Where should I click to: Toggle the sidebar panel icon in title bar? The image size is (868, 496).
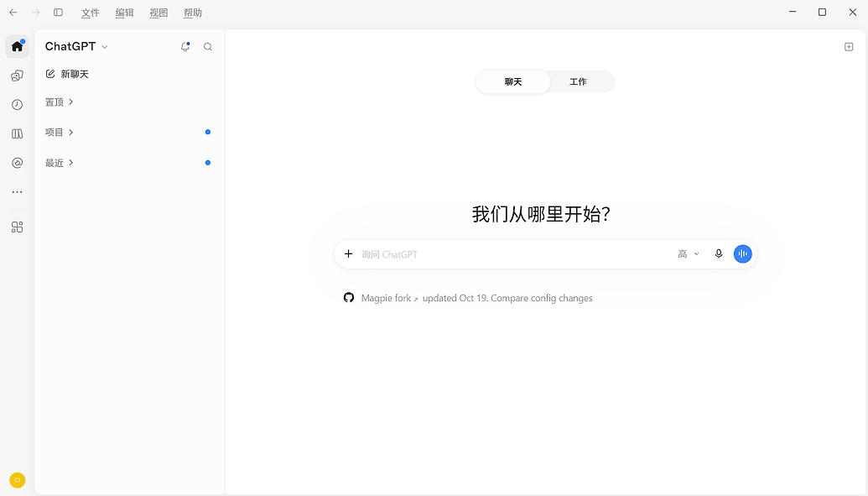58,13
